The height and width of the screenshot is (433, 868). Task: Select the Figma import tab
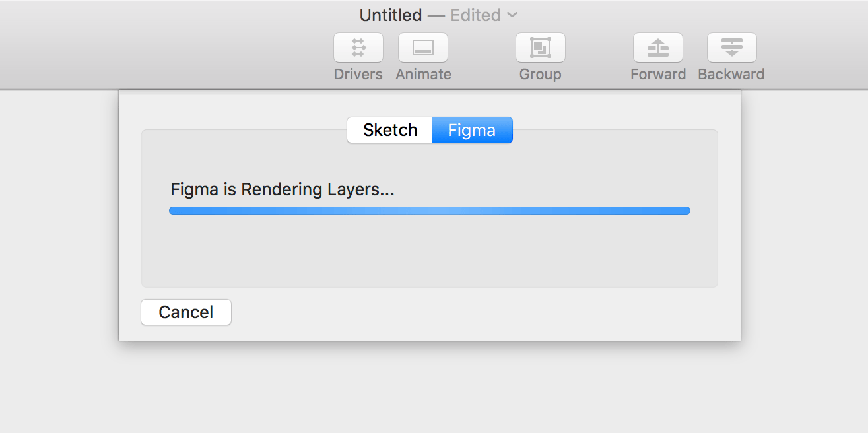(472, 130)
